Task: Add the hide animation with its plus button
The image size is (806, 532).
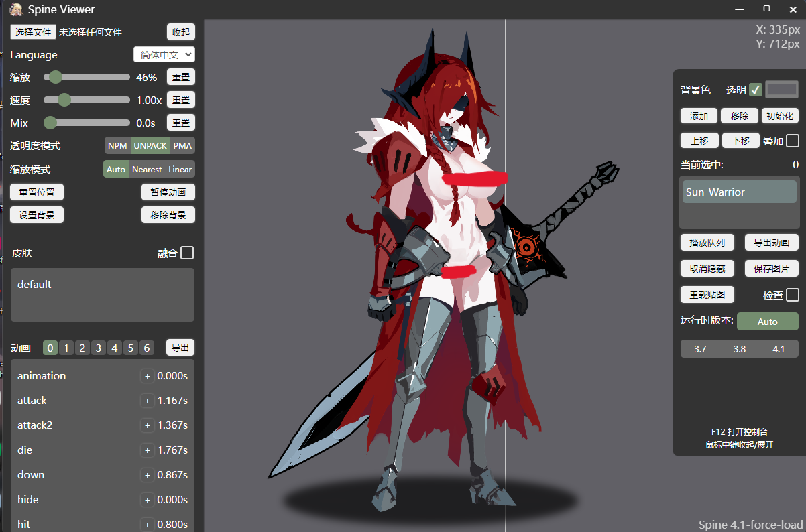Action: pos(147,500)
